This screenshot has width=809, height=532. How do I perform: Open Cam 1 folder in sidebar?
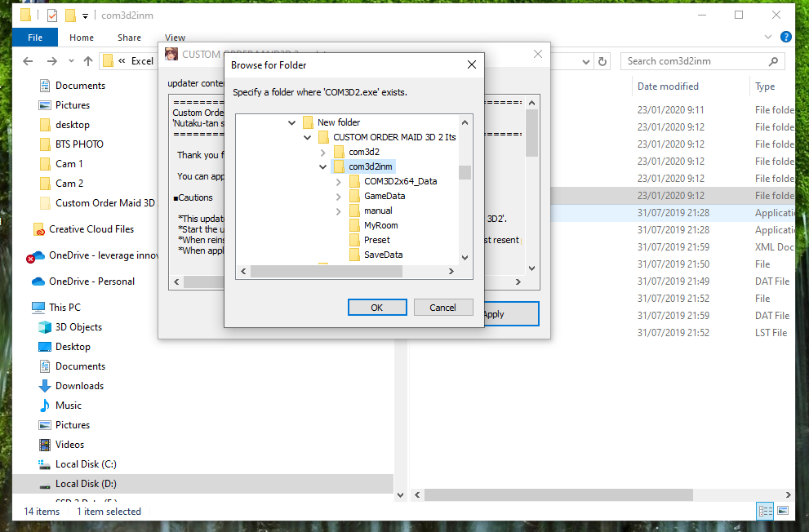coord(69,164)
